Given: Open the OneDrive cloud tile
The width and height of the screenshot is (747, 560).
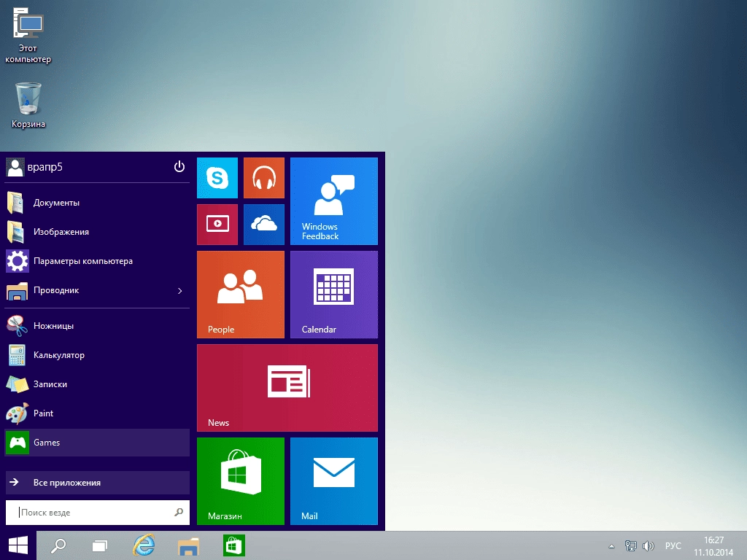Looking at the screenshot, I should pos(264,225).
